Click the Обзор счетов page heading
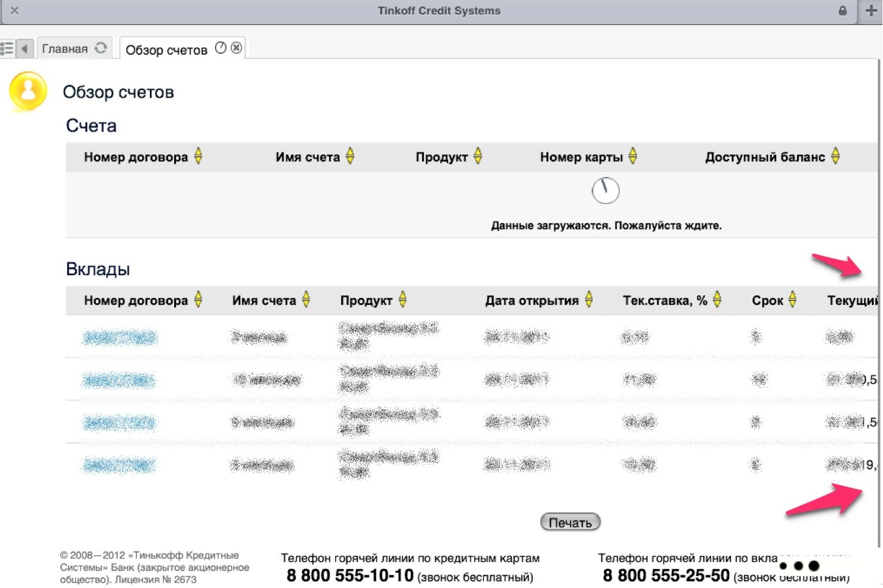Image resolution: width=883 pixels, height=588 pixels. (x=119, y=92)
